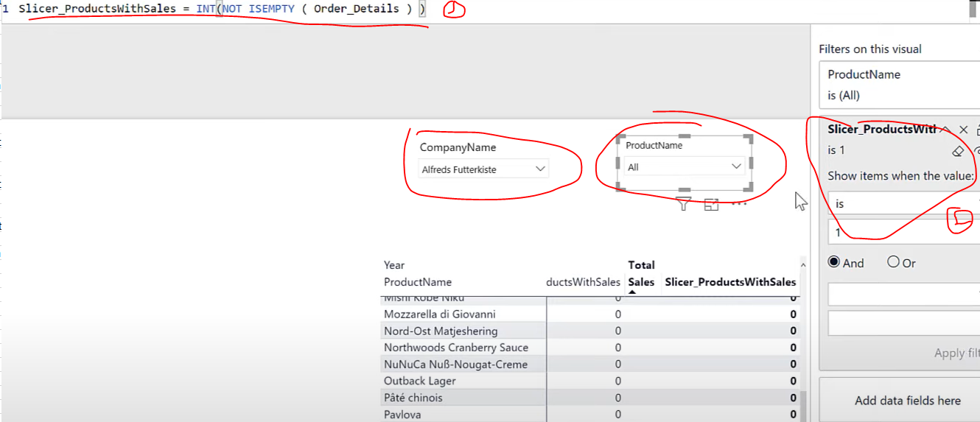The width and height of the screenshot is (980, 422).
Task: Remove the Slicer_ProductsWithSales filter card
Action: [963, 130]
